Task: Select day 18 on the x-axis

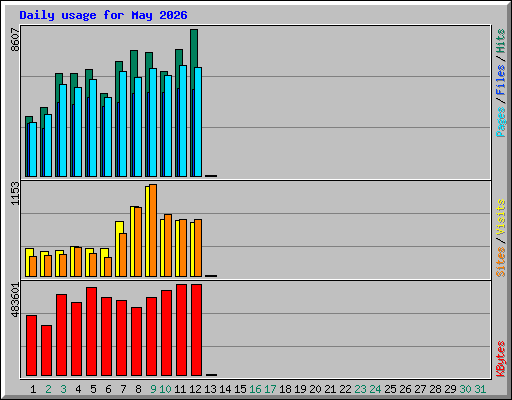Action: [285, 389]
